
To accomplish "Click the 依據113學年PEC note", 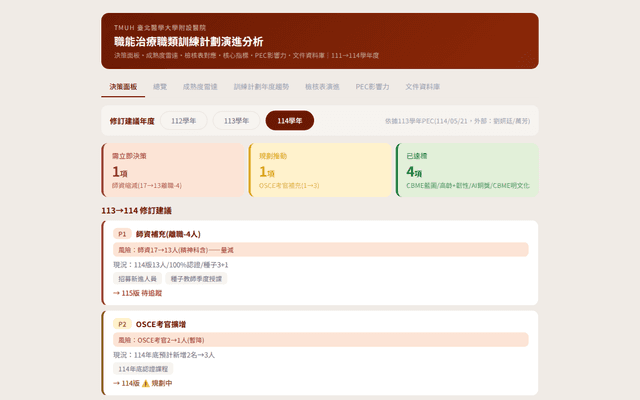I will tap(458, 121).
